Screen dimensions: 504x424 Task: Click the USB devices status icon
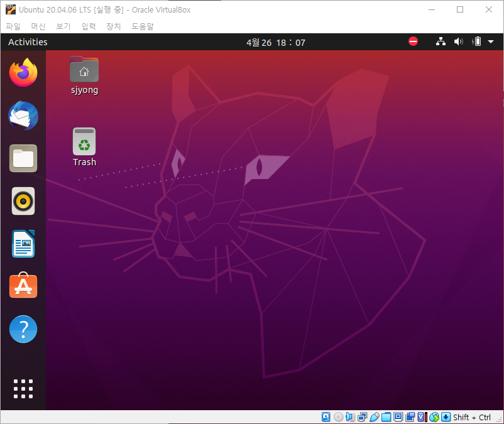point(374,417)
